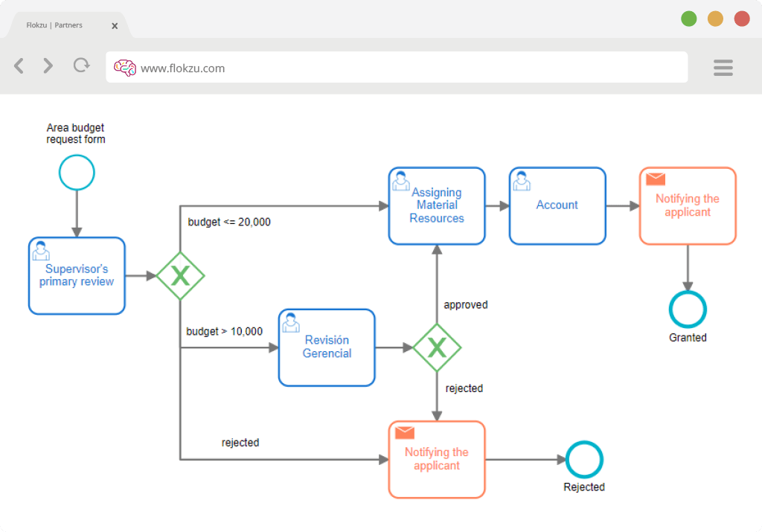The height and width of the screenshot is (532, 762).
Task: Select the Rejected end event circle
Action: pyautogui.click(x=584, y=460)
